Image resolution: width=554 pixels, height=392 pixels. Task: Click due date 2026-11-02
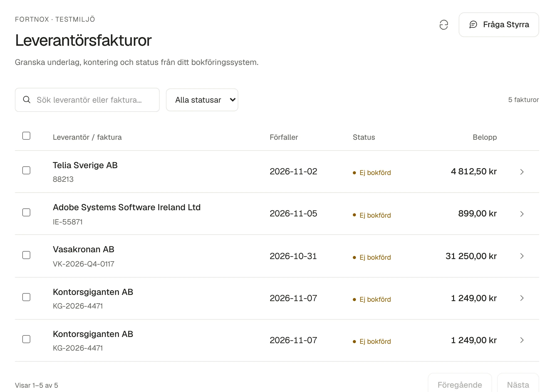coord(293,172)
